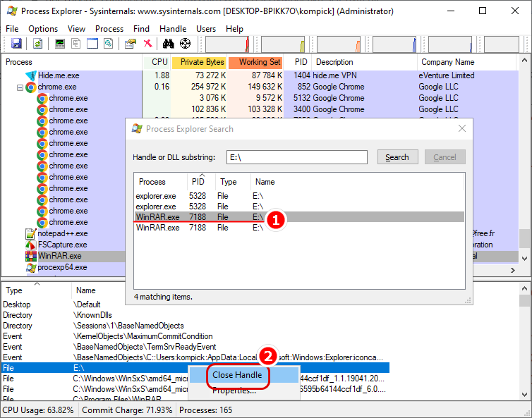Open the View menu
Viewport: 532px width, 418px height.
pyautogui.click(x=76, y=29)
